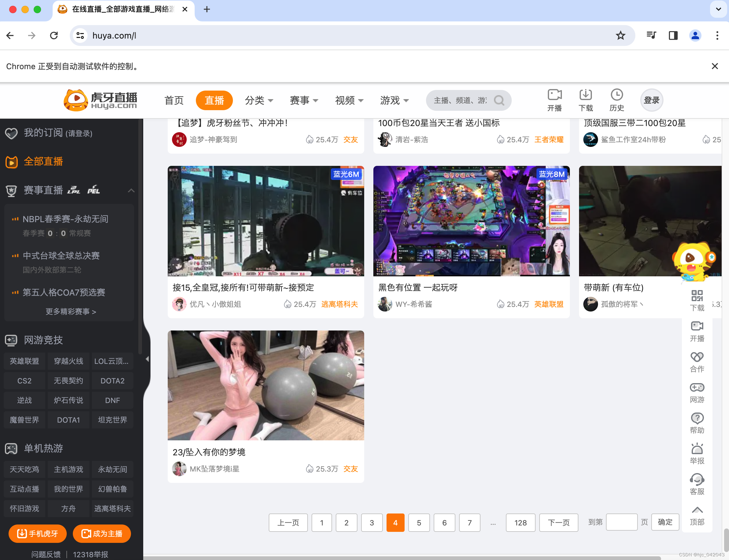Viewport: 729px width, 560px height.
Task: Collapse the left sidebar with arrow handle
Action: [x=147, y=359]
